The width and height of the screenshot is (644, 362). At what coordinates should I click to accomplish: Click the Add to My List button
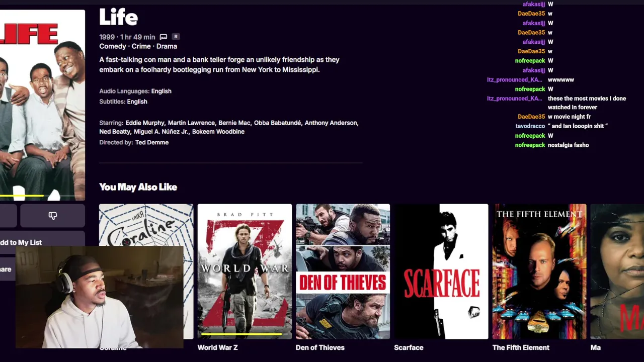42,242
